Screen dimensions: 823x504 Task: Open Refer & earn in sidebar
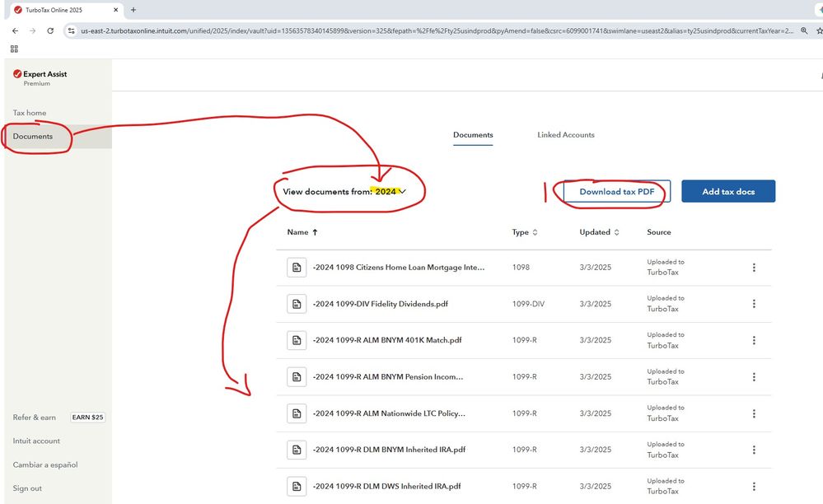click(34, 418)
